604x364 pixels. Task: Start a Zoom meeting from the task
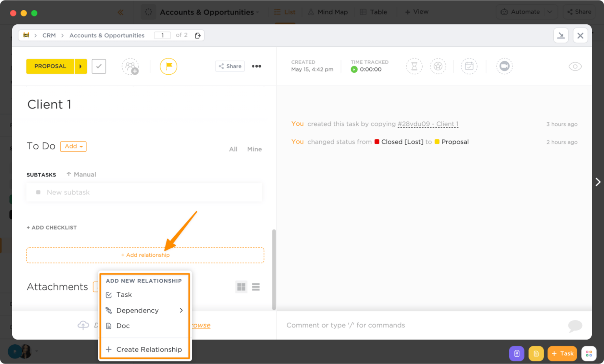coord(505,66)
